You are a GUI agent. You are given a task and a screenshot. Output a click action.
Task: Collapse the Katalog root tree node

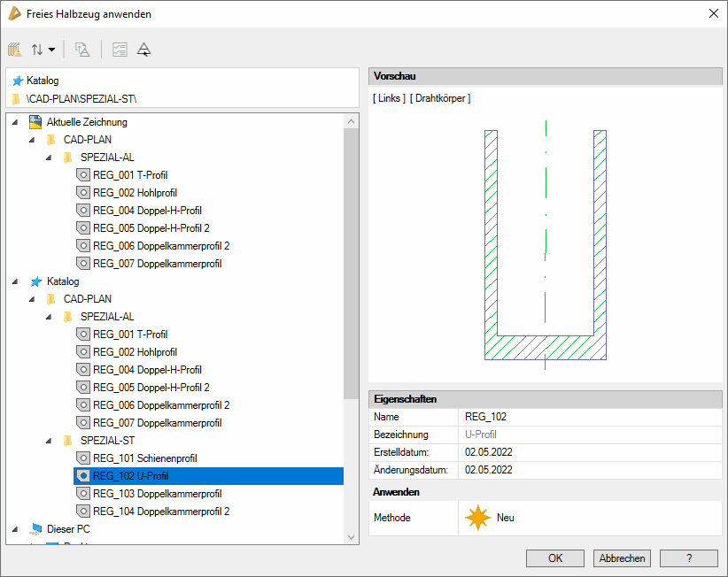pos(15,281)
